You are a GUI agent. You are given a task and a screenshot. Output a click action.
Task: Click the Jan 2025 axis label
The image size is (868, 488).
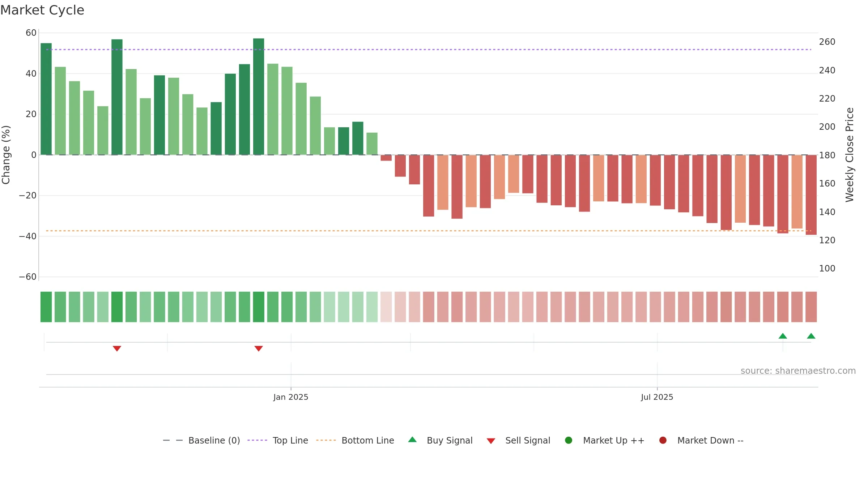(x=291, y=397)
